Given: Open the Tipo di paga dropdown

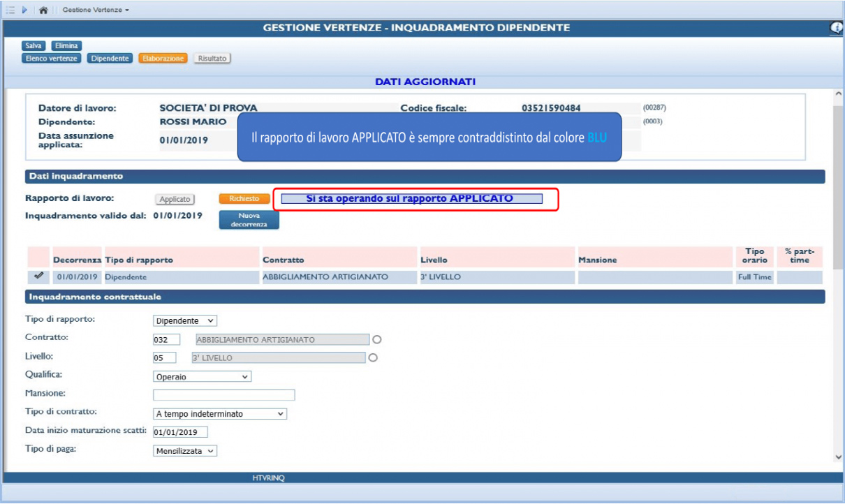Looking at the screenshot, I should click(x=185, y=451).
